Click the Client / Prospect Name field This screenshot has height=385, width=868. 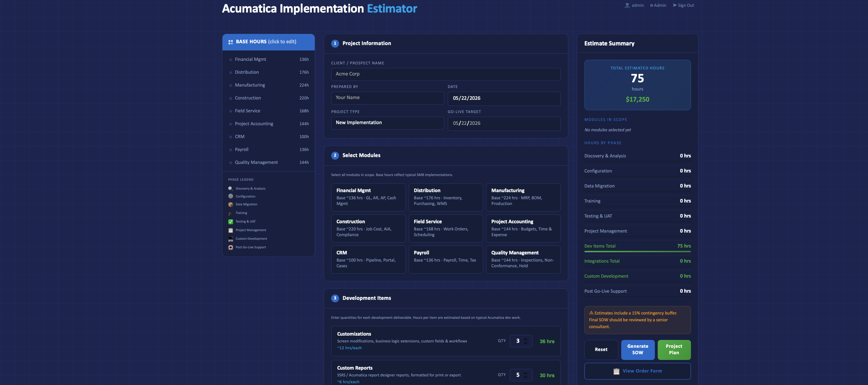446,74
